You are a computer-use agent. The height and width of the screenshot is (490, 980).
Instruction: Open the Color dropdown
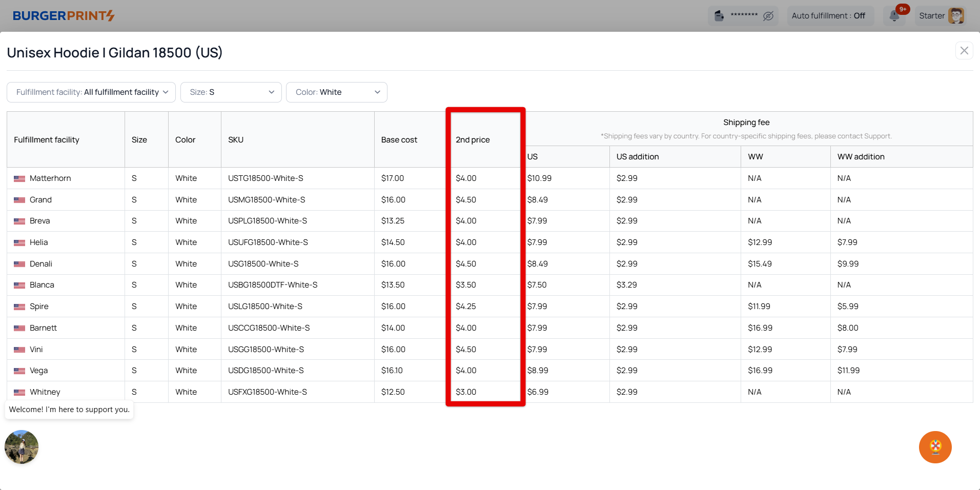pos(336,92)
